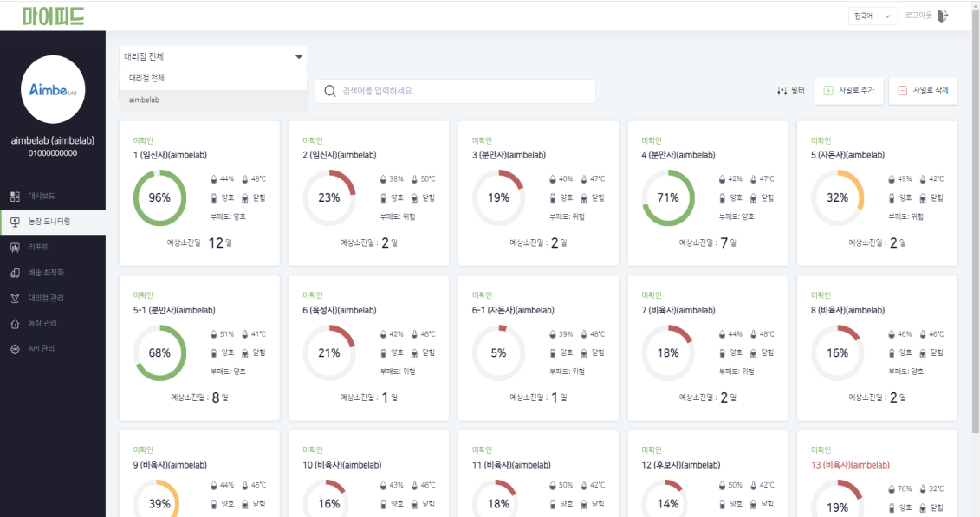
Task: Click the 농장 관리 house icon
Action: [15, 323]
